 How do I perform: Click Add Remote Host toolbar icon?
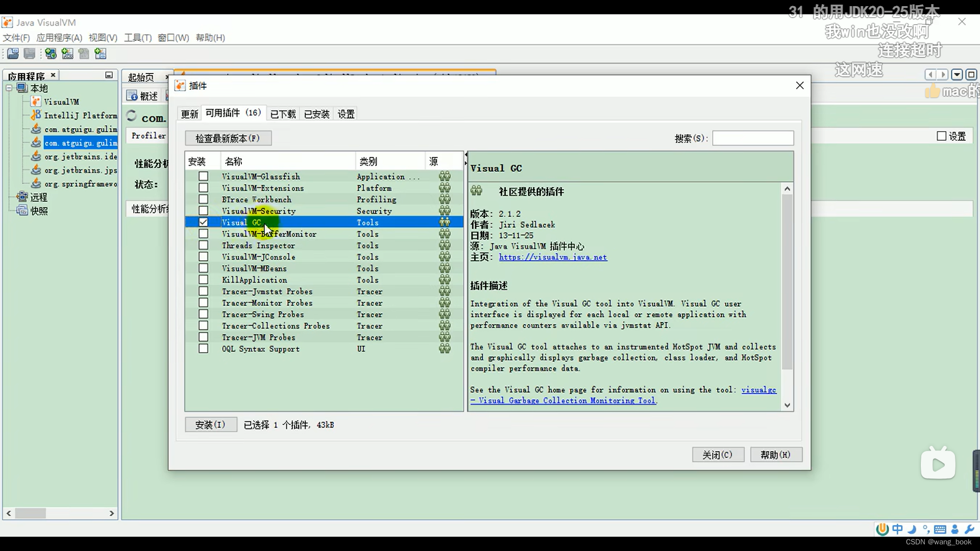click(x=51, y=54)
